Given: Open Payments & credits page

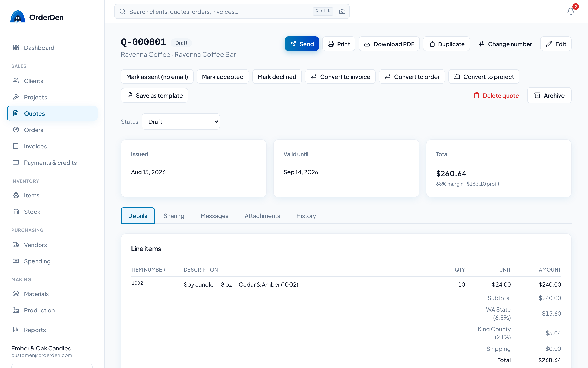Looking at the screenshot, I should click(52, 163).
